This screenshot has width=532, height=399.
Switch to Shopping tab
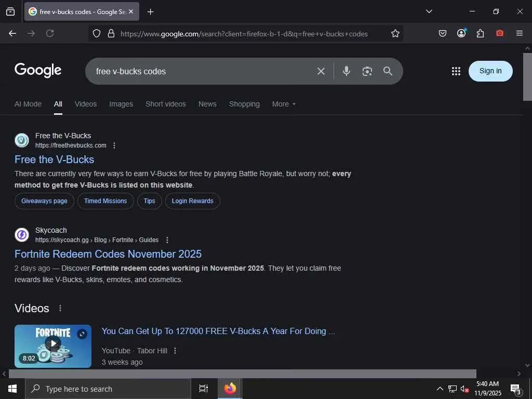[x=244, y=104]
